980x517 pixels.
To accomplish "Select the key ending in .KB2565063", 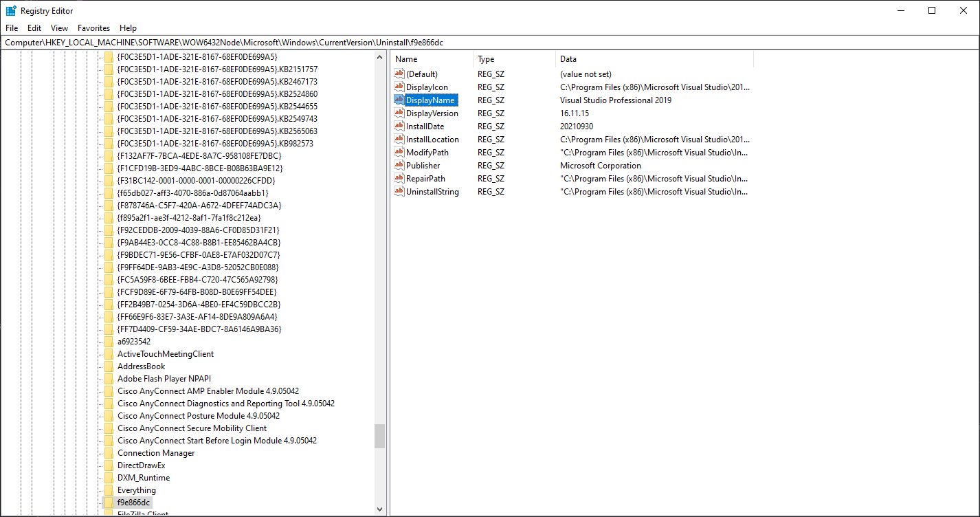I will [217, 131].
